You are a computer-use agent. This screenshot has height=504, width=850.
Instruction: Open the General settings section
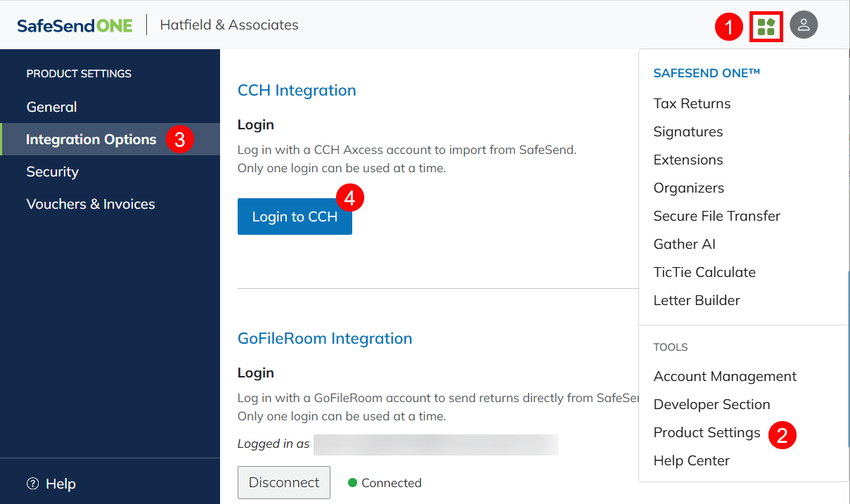(51, 107)
